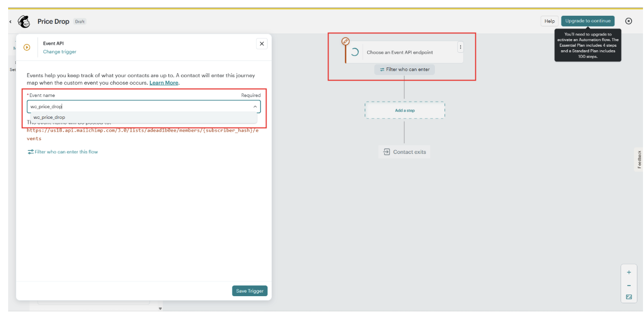
Task: Click the Contact exits node
Action: (404, 152)
